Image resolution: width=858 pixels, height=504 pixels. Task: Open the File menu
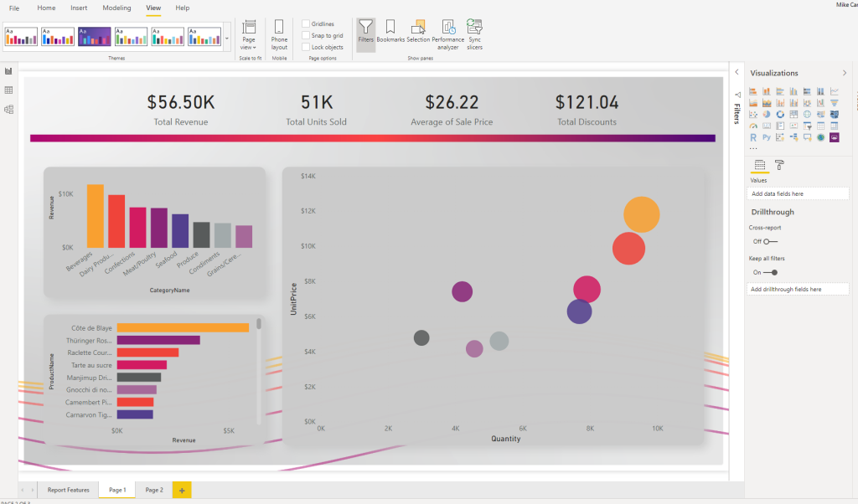[x=14, y=8]
